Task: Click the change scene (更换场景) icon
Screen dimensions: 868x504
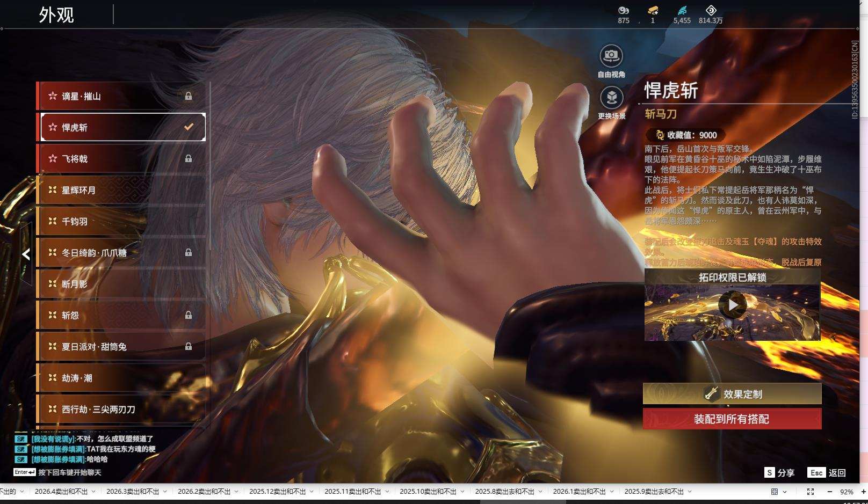Action: [611, 97]
